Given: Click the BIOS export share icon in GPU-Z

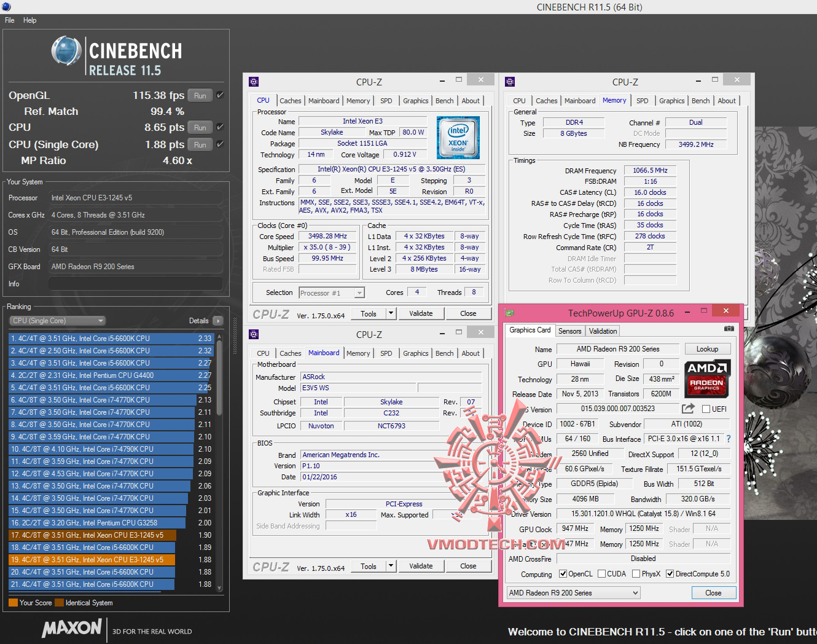Looking at the screenshot, I should pos(688,409).
